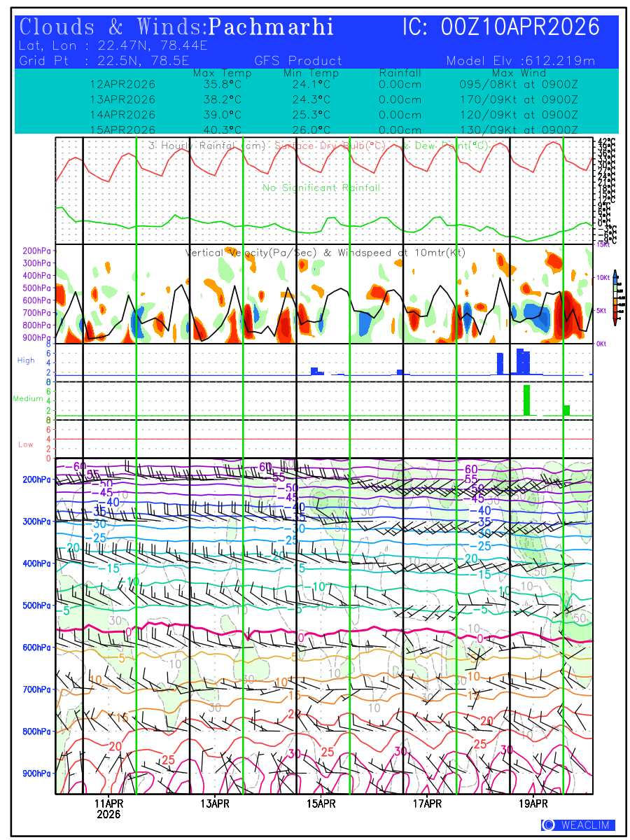This screenshot has height=840, width=630.
Task: Click the 11APR 2026 time axis marker
Action: [108, 808]
